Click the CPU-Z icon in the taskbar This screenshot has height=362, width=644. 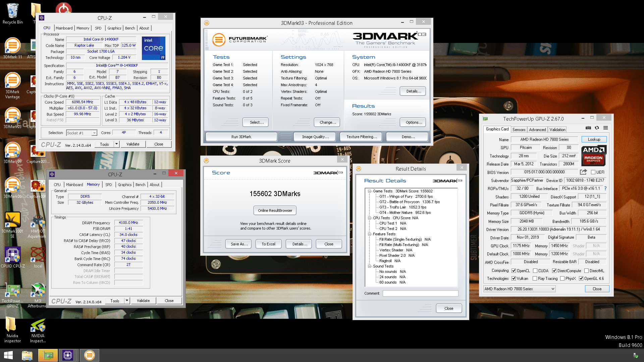67,355
